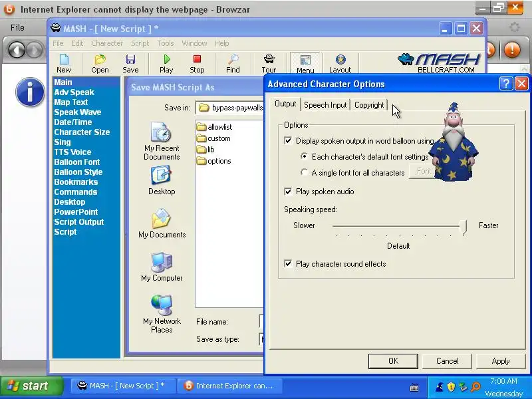Switch to Internet Explorer taskbar button
This screenshot has width=532, height=399.
[230, 386]
